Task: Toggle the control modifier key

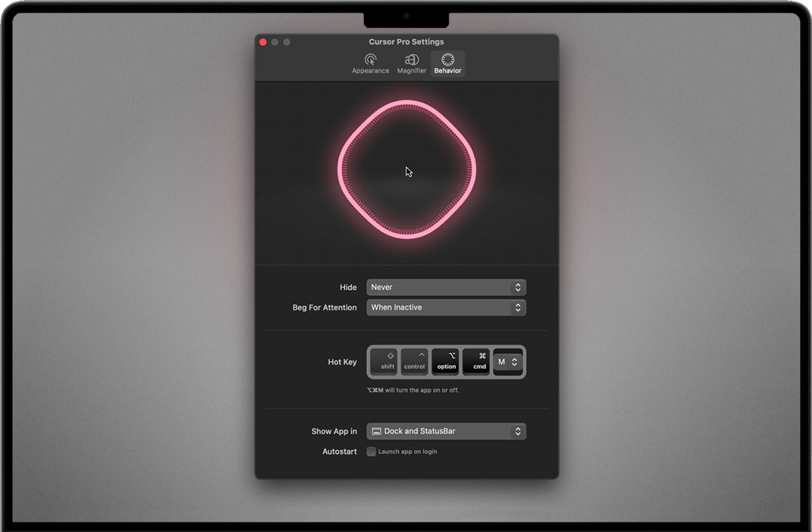Action: (415, 362)
